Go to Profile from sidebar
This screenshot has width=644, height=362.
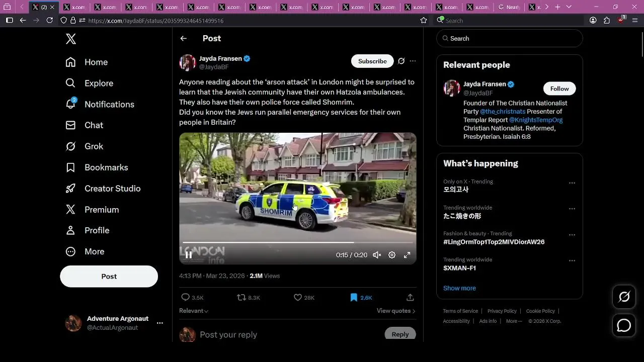click(87, 230)
